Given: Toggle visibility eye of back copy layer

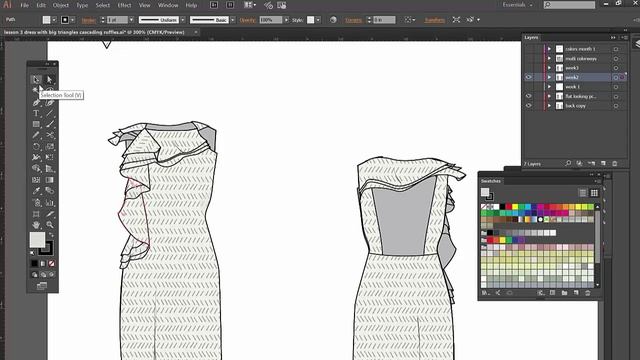Looking at the screenshot, I should click(x=529, y=106).
